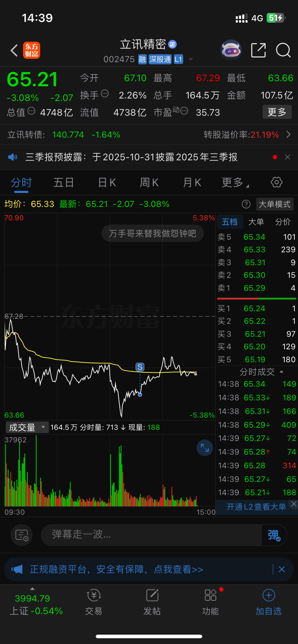Switch to the 分价 tab

(x=283, y=222)
